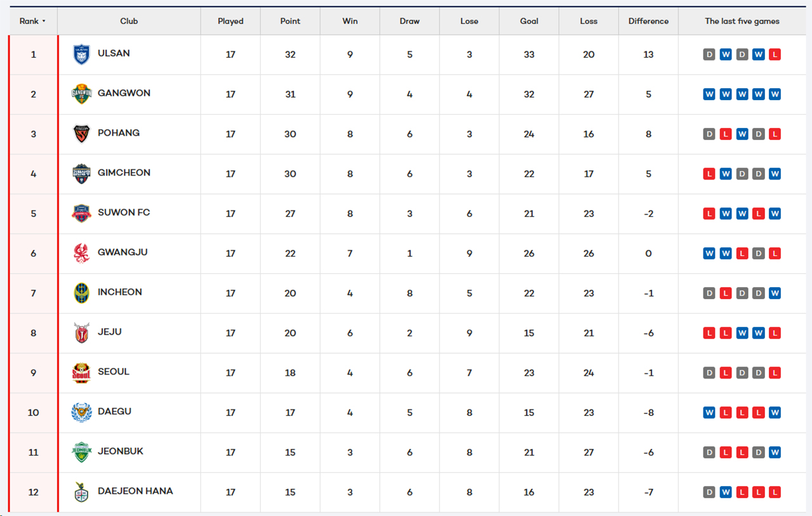812x516 pixels.
Task: Click the Pohang club crest icon
Action: click(x=82, y=134)
